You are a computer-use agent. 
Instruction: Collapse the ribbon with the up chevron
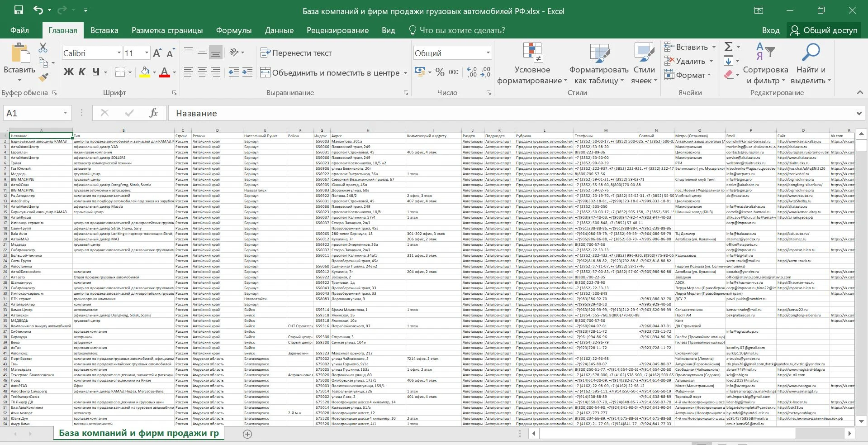(860, 92)
